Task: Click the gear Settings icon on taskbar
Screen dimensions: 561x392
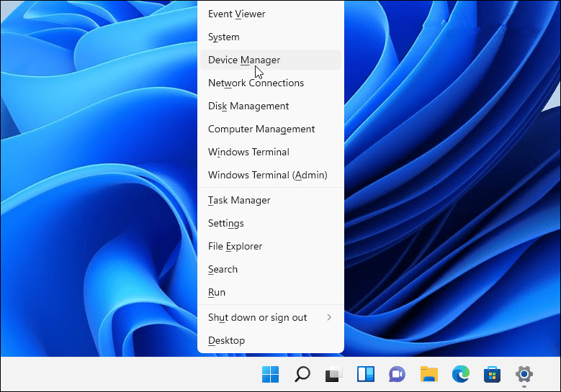Action: (524, 374)
